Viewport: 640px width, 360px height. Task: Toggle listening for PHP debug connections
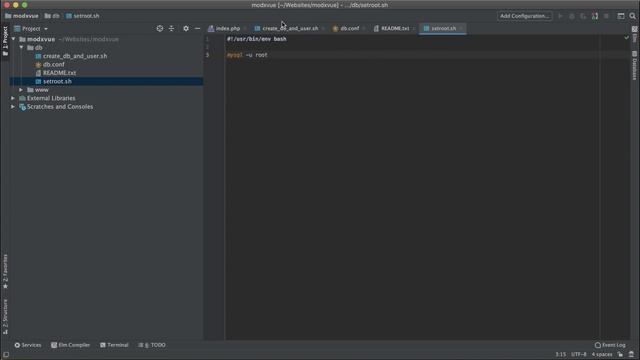point(595,16)
